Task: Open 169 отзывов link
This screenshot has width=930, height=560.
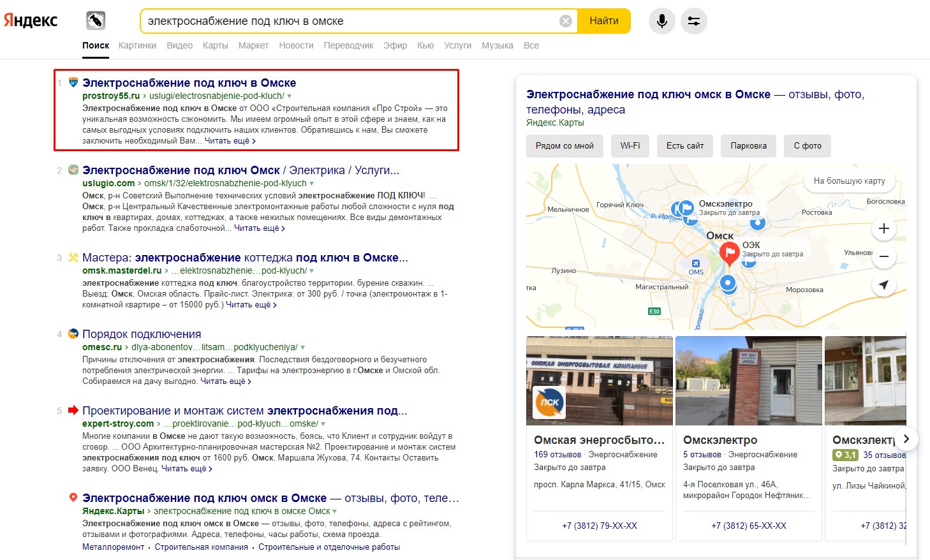Action: pos(557,455)
